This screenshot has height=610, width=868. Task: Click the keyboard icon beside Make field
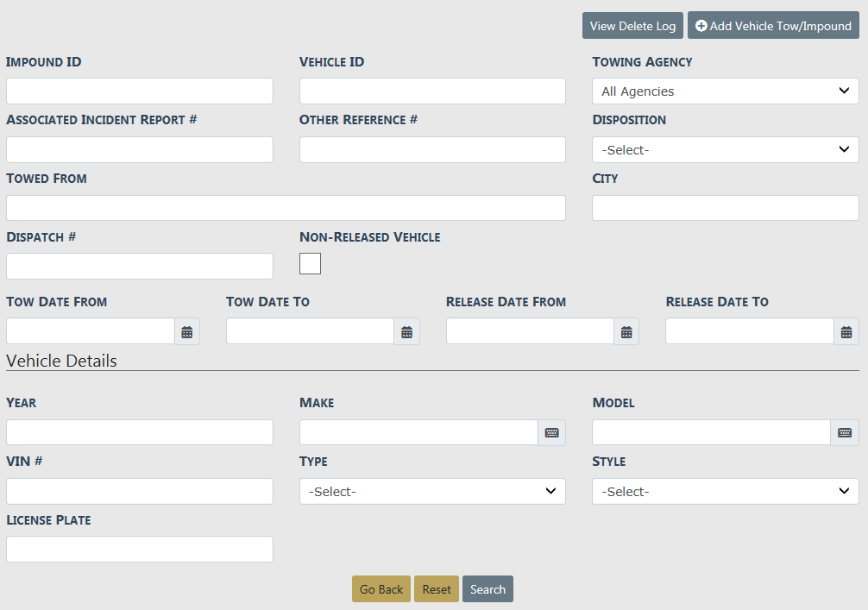(x=552, y=433)
